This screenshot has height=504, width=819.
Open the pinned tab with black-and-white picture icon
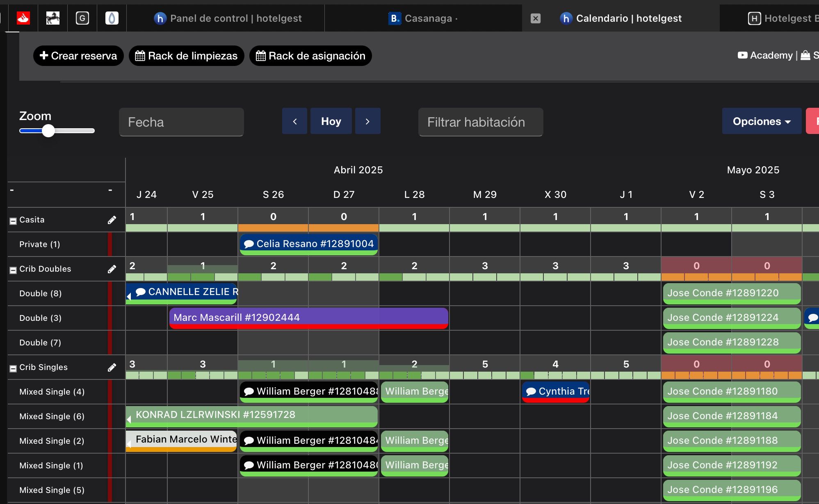53,18
